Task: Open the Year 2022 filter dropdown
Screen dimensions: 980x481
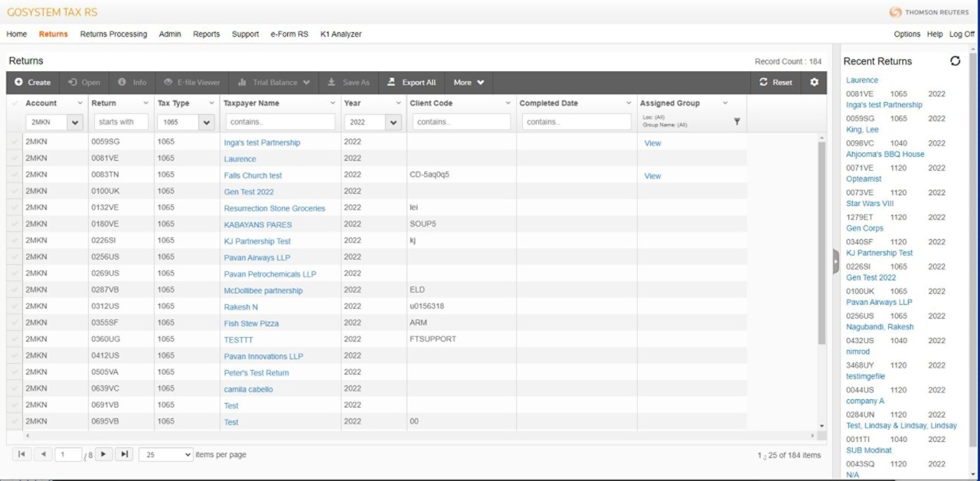Action: [x=394, y=123]
